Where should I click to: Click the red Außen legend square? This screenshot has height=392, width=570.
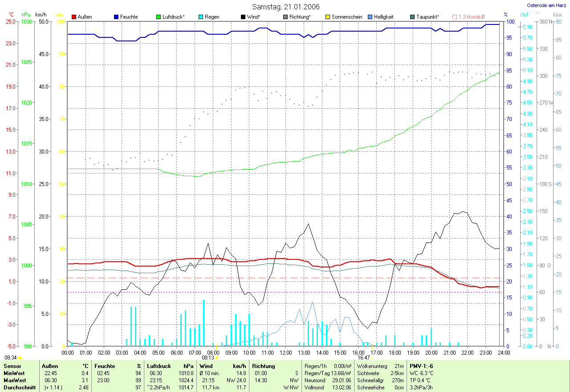pyautogui.click(x=74, y=17)
